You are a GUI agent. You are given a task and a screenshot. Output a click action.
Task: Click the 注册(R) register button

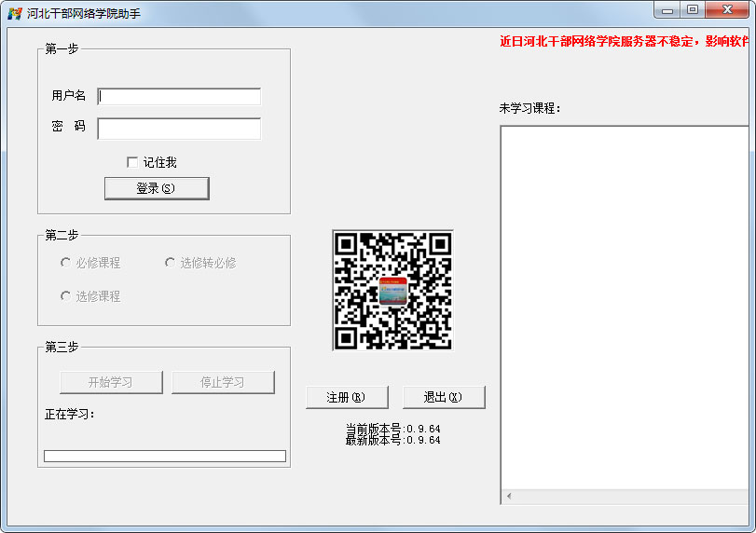[347, 397]
